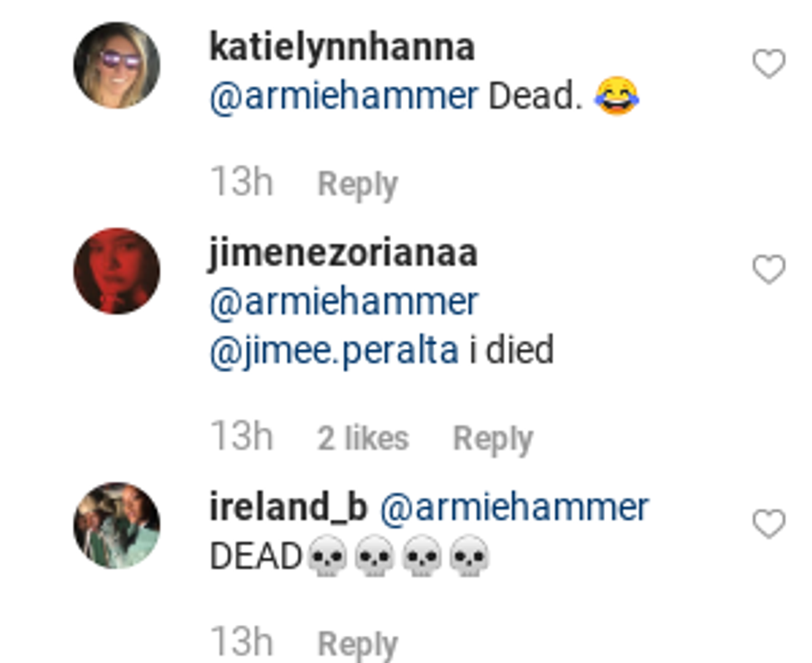Click 13h timestamp below ireland_b's comment

[241, 642]
